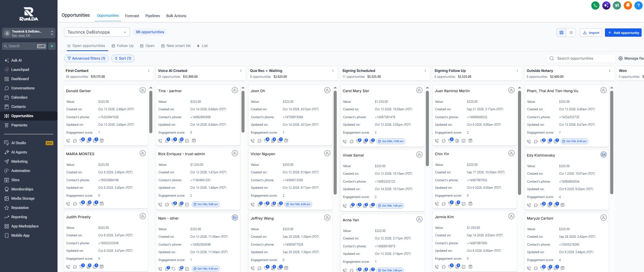Open the Bulk Actions tab
This screenshot has height=272, width=644.
176,16
